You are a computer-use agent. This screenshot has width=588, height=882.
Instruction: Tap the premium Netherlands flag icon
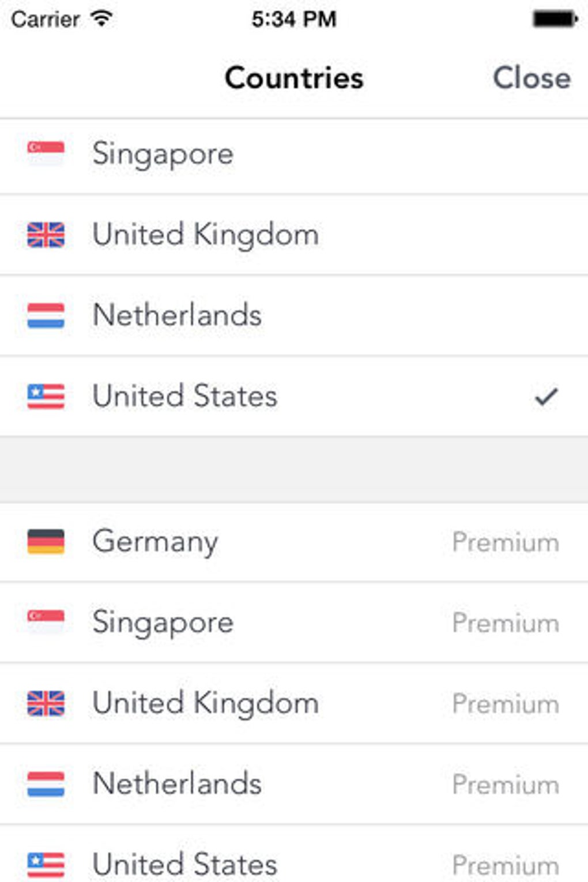pos(46,784)
